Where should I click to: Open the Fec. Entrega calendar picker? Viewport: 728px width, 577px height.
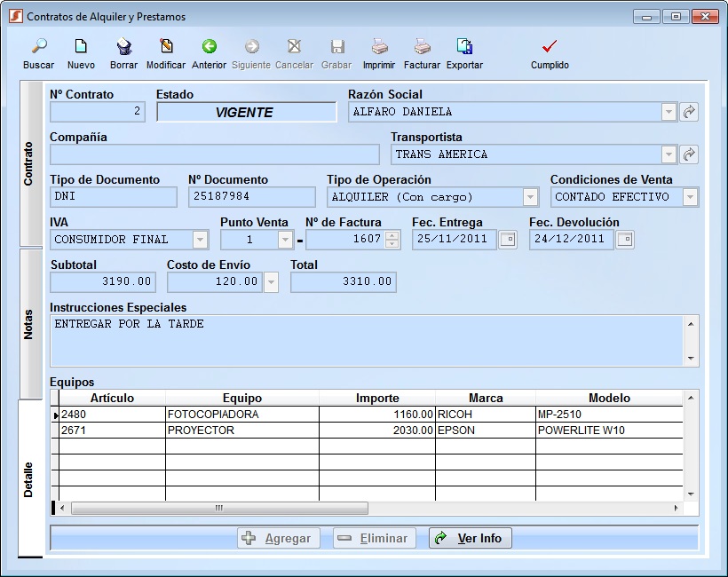tap(507, 240)
